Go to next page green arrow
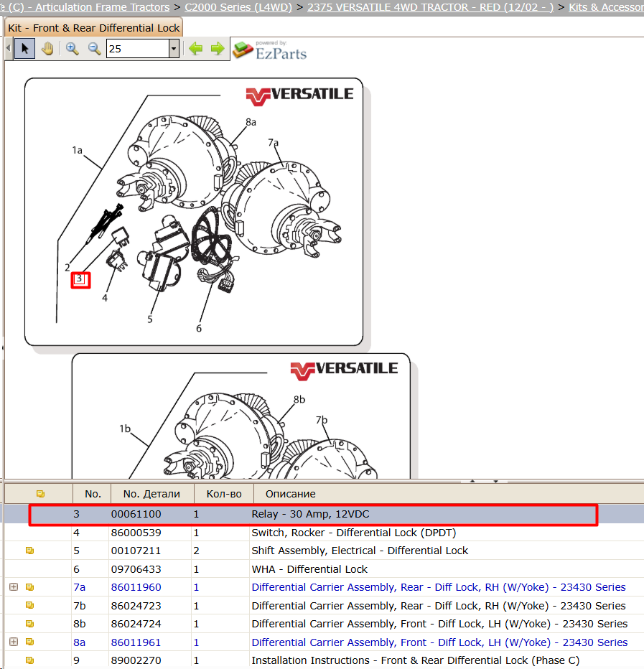Viewport: 644px width, 669px height. coord(218,49)
